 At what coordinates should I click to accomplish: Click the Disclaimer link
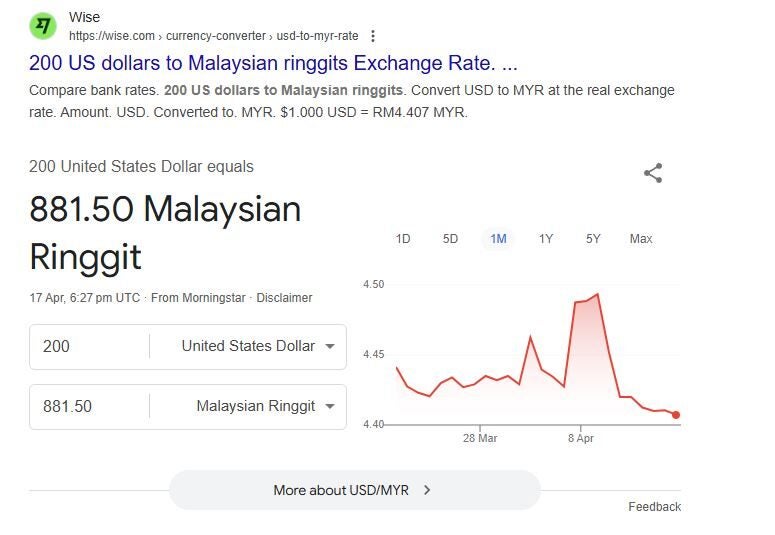tap(284, 297)
